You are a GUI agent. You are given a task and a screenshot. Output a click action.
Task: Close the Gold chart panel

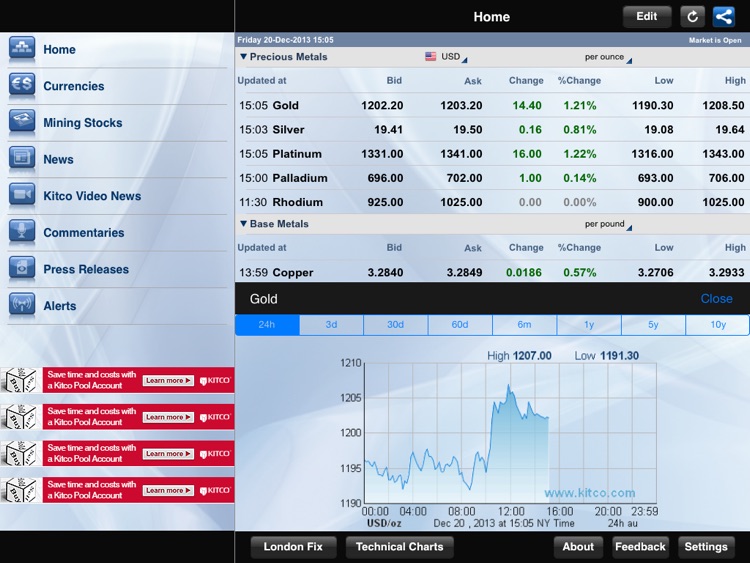pos(716,298)
